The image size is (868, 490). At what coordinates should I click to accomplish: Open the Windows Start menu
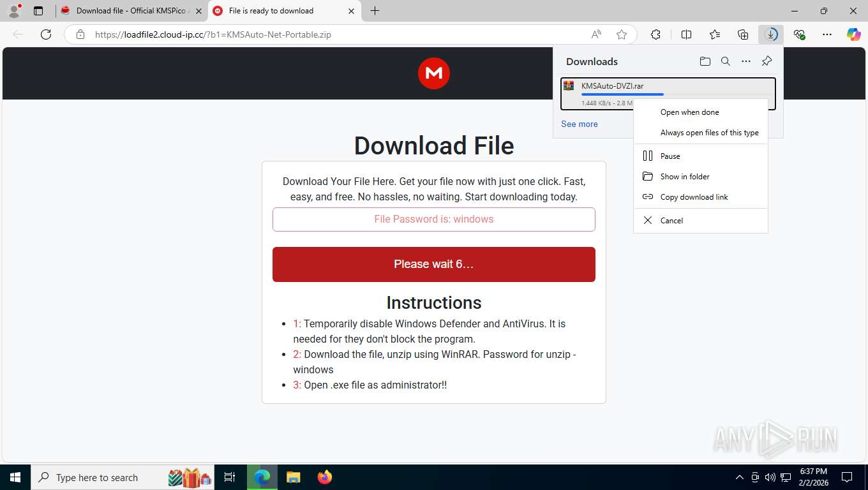[x=15, y=477]
